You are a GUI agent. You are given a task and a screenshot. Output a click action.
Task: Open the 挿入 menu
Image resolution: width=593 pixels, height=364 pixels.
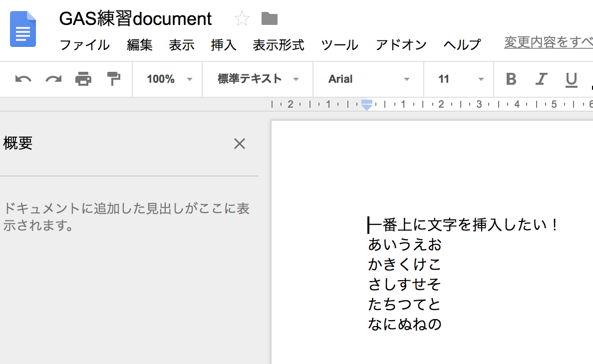point(224,45)
